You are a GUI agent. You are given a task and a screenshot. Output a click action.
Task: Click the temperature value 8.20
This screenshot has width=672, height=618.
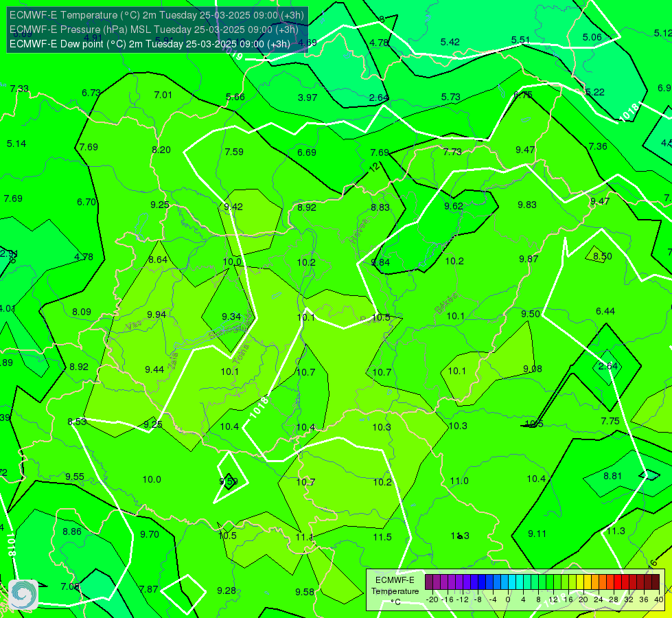[161, 150]
